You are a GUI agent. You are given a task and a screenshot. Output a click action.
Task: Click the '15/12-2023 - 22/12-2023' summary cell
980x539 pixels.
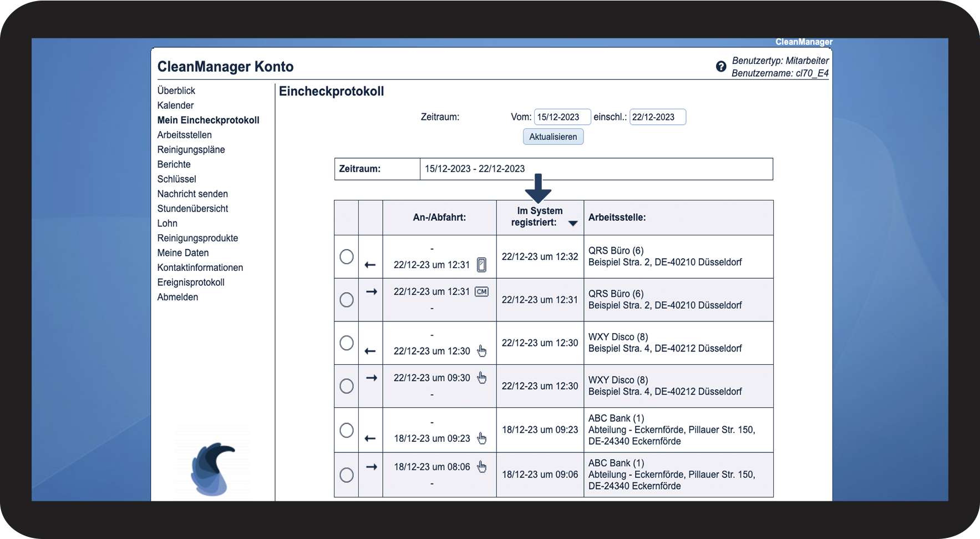[596, 169]
